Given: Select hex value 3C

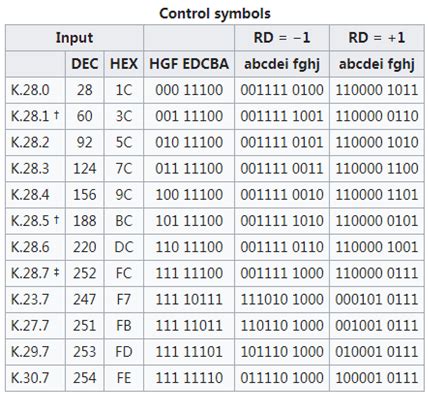Looking at the screenshot, I should pos(124,116).
